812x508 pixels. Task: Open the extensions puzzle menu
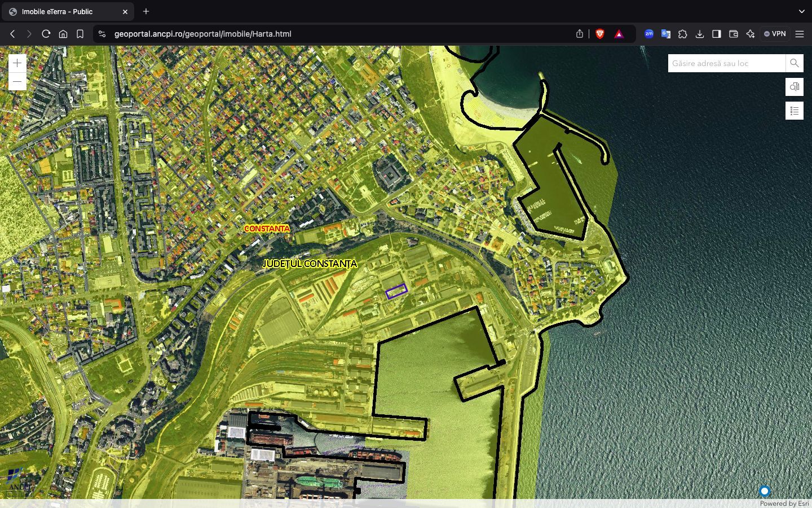click(683, 34)
